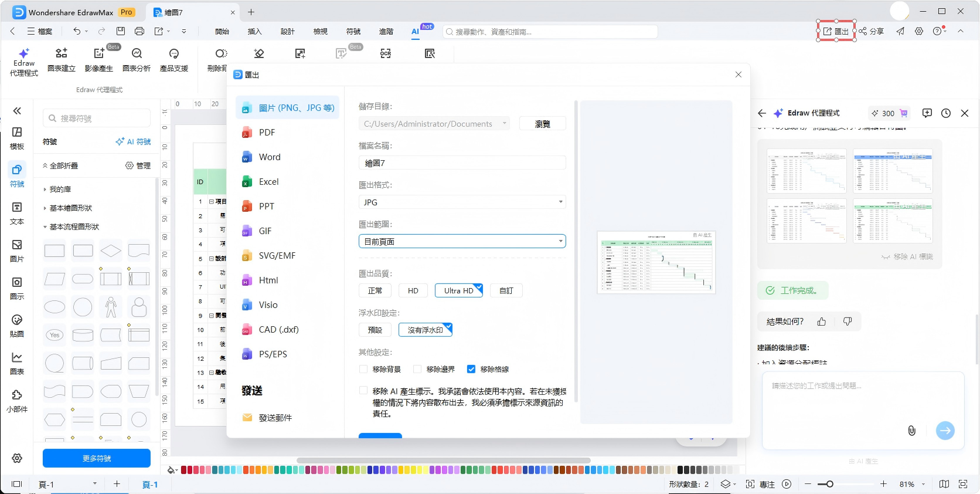Click the undo arrow icon

coord(77,31)
